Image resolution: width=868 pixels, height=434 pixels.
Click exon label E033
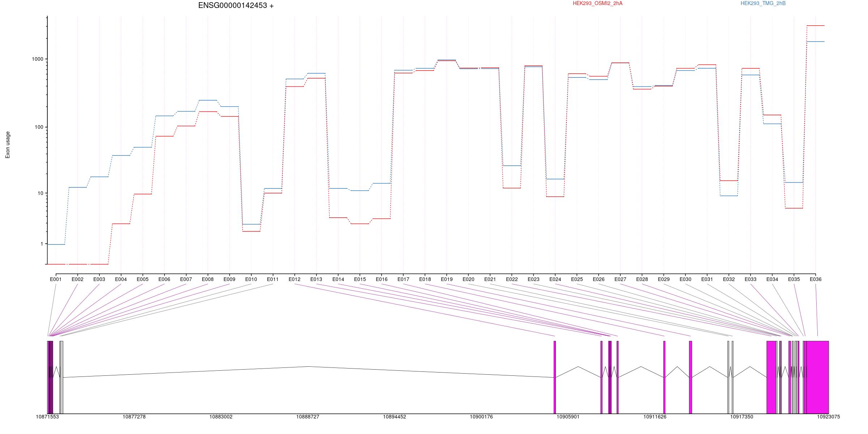click(750, 280)
